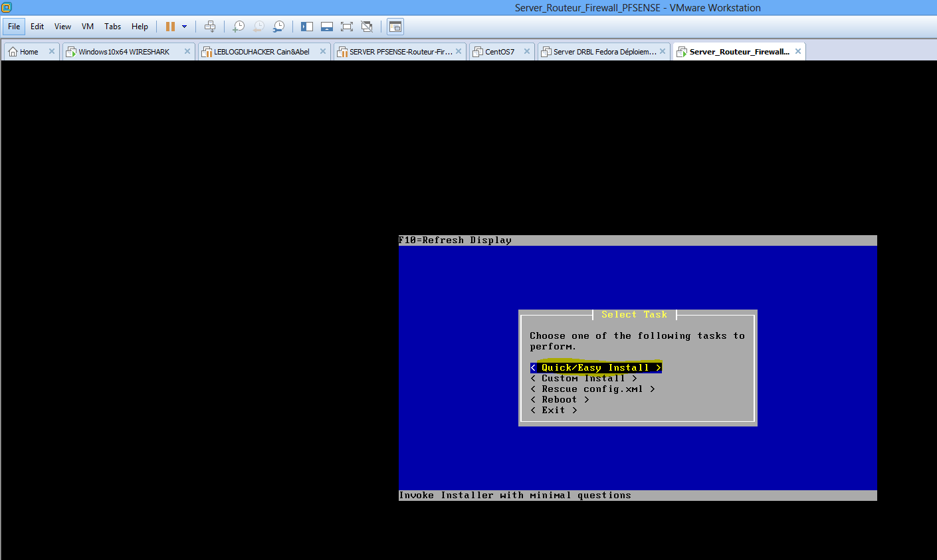Select the Reboot option in installer
This screenshot has height=560, width=937.
point(560,399)
